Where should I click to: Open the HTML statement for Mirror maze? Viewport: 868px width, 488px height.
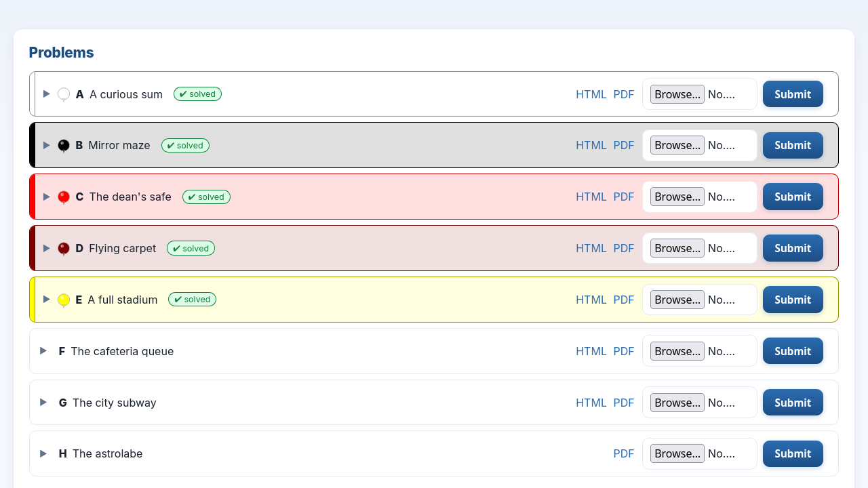[x=591, y=145]
